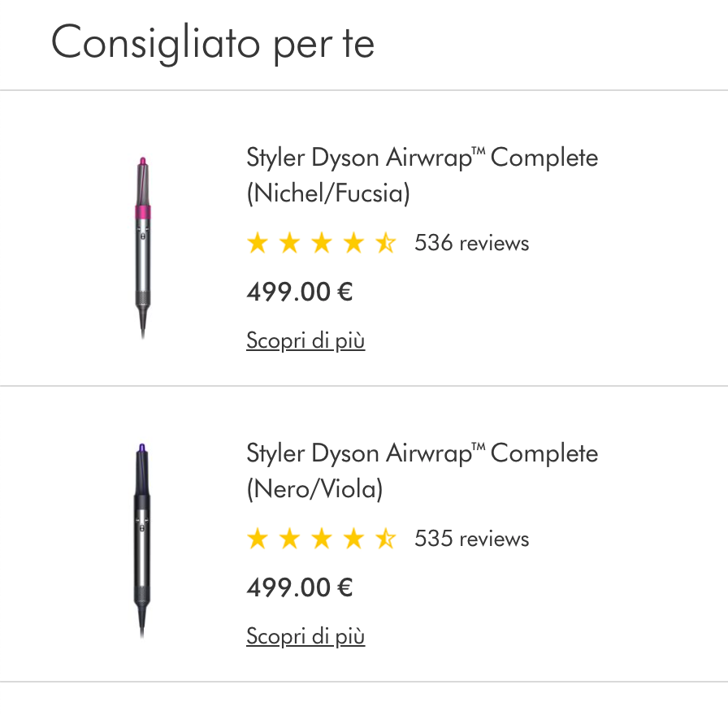The height and width of the screenshot is (715, 728).
Task: Click the third star of the Nero/Viola rating
Action: tap(322, 539)
